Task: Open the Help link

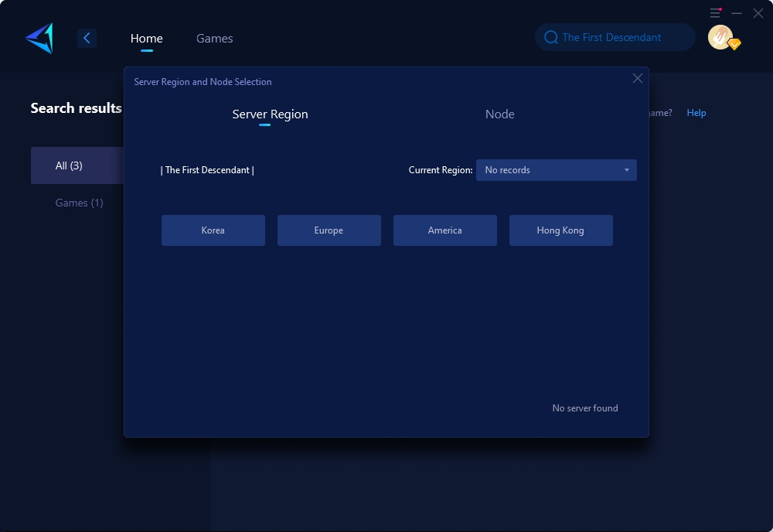Action: (x=696, y=113)
